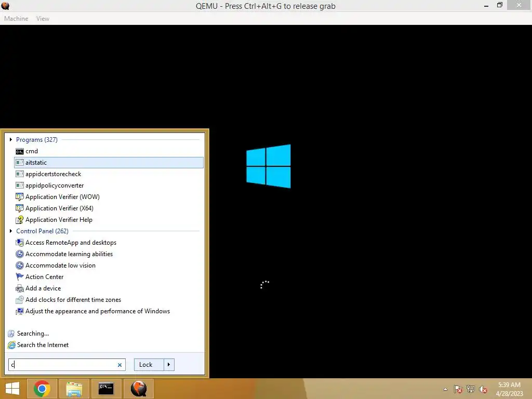Select "Accommodate low vision" text

[x=60, y=265]
